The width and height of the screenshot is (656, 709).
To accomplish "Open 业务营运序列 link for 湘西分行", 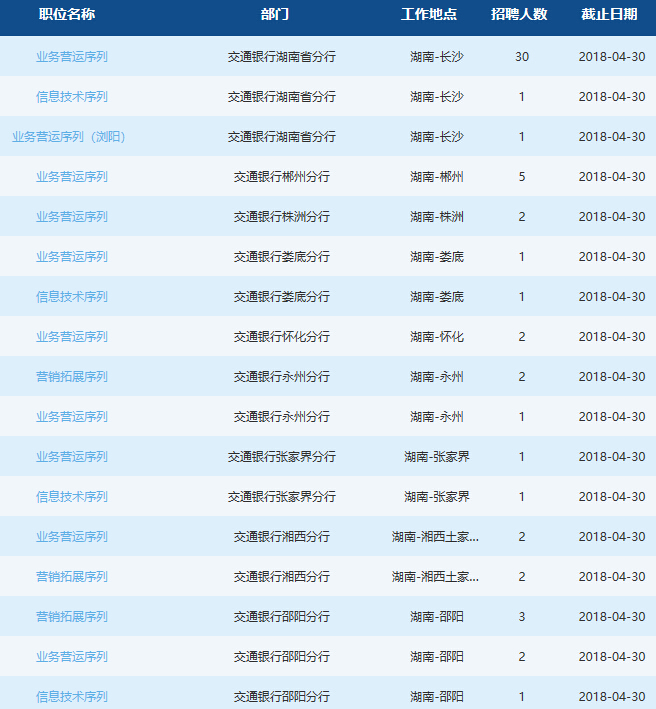I will pyautogui.click(x=72, y=537).
